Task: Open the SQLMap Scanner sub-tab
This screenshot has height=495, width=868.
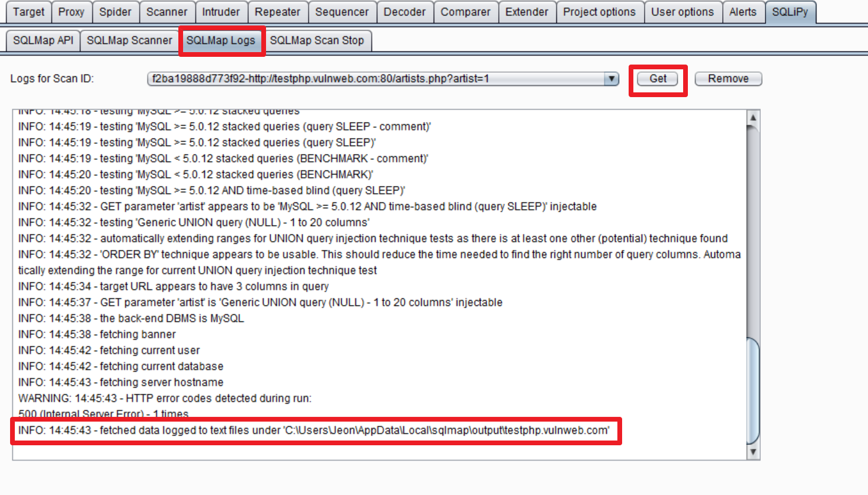Action: click(x=130, y=40)
